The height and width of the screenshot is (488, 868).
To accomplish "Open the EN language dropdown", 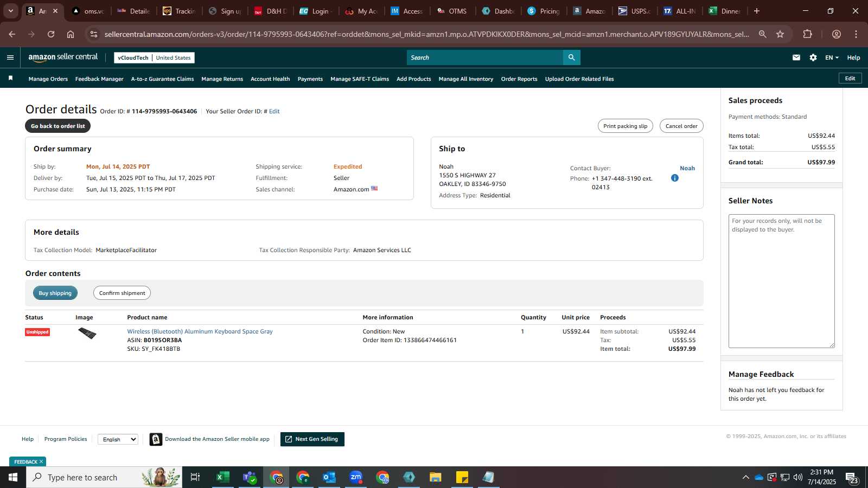I will [832, 57].
